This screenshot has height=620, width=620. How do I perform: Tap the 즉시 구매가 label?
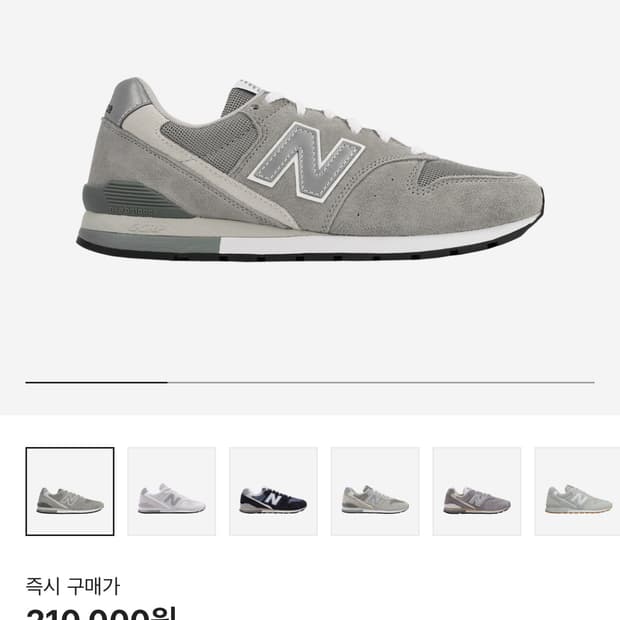point(72,586)
